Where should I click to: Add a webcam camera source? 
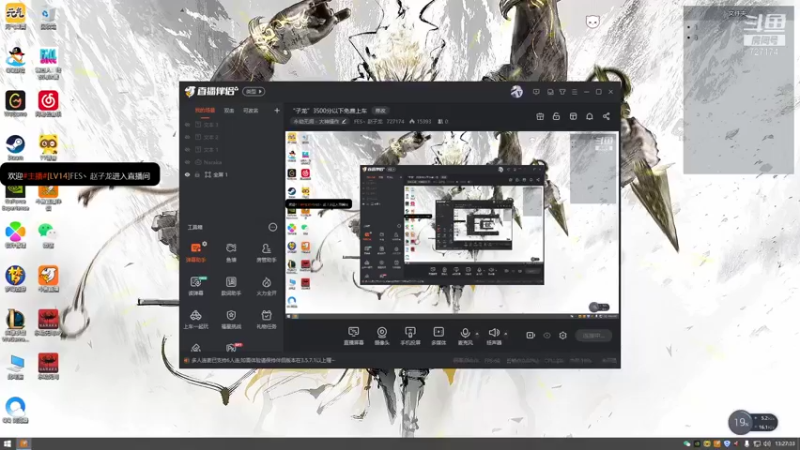(382, 336)
